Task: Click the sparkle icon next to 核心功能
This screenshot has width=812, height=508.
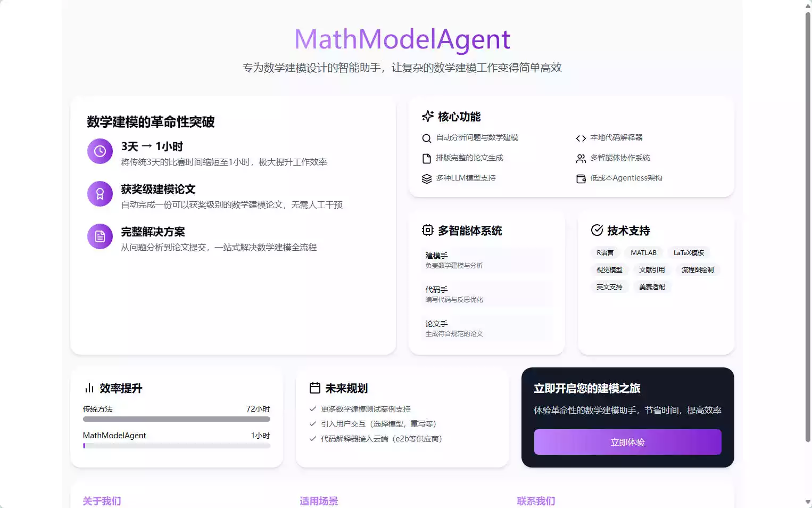Action: (428, 116)
